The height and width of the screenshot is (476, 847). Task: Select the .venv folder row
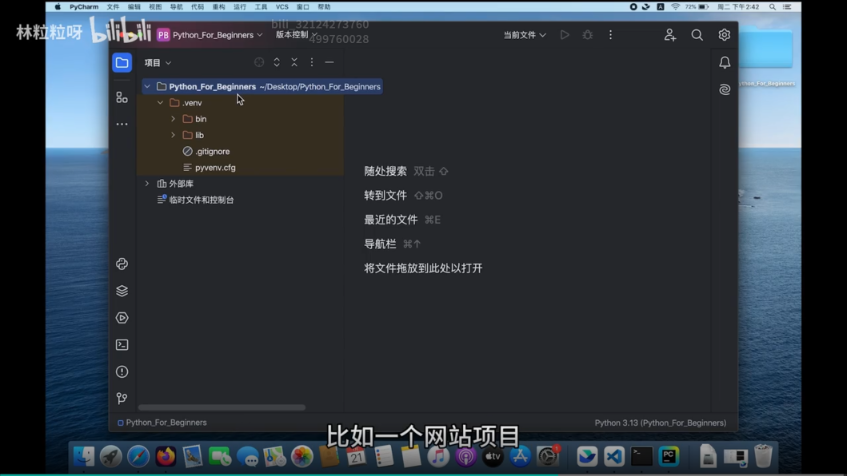tap(240, 103)
